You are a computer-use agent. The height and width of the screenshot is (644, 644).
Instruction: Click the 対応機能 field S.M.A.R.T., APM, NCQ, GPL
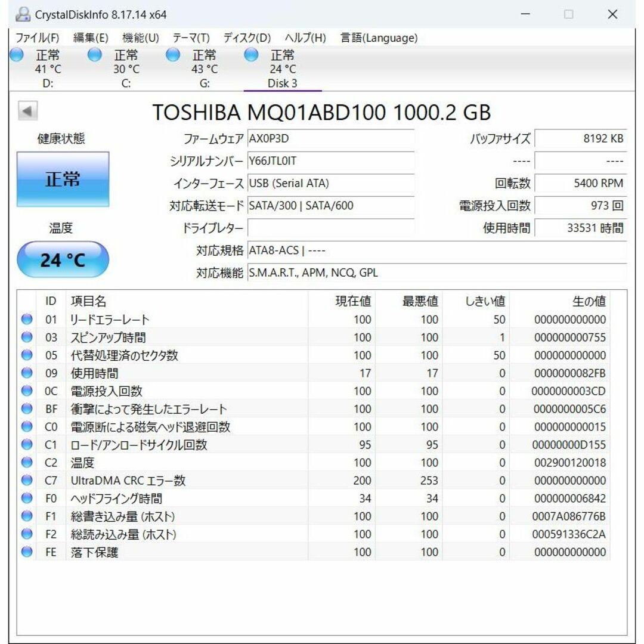437,273
